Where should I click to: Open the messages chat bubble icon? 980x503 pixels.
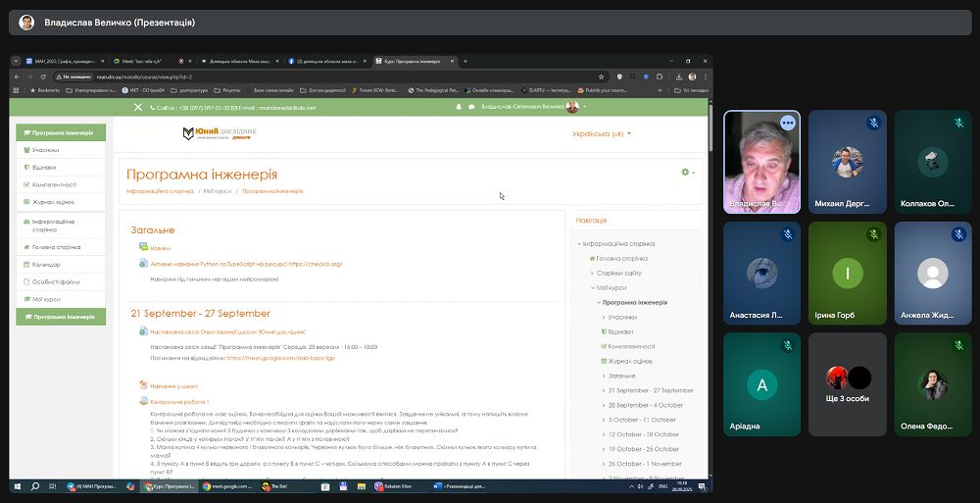click(x=471, y=107)
